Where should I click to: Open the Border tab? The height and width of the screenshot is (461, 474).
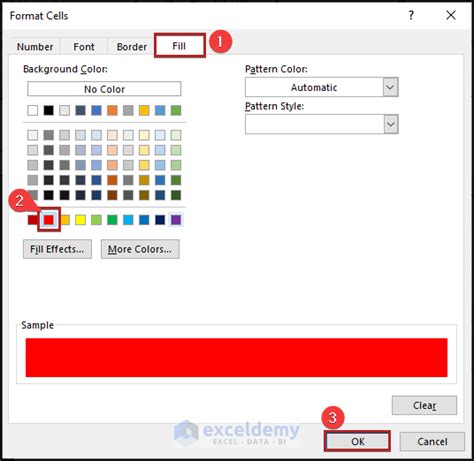[x=131, y=47]
